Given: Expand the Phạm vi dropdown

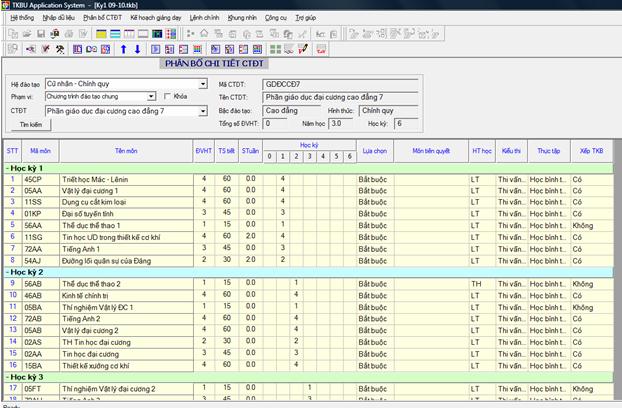Looking at the screenshot, I should point(151,97).
